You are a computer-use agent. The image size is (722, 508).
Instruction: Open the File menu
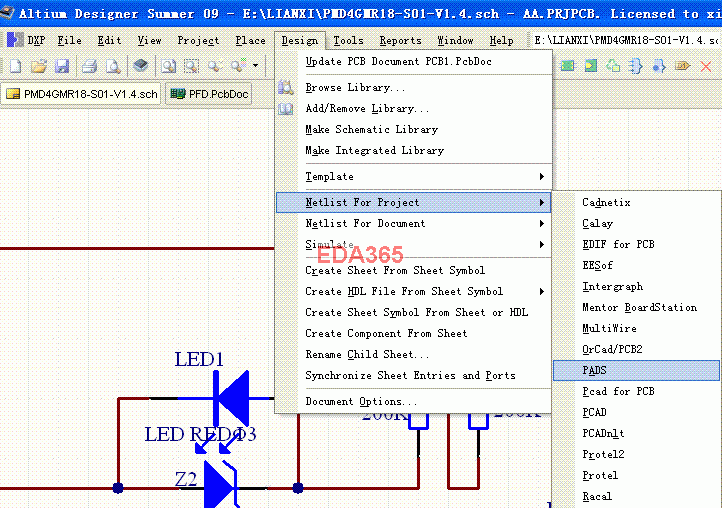coord(70,41)
